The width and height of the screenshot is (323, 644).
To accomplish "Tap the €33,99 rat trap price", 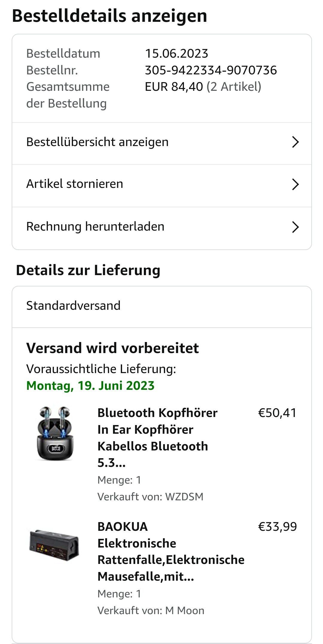I will point(277,527).
